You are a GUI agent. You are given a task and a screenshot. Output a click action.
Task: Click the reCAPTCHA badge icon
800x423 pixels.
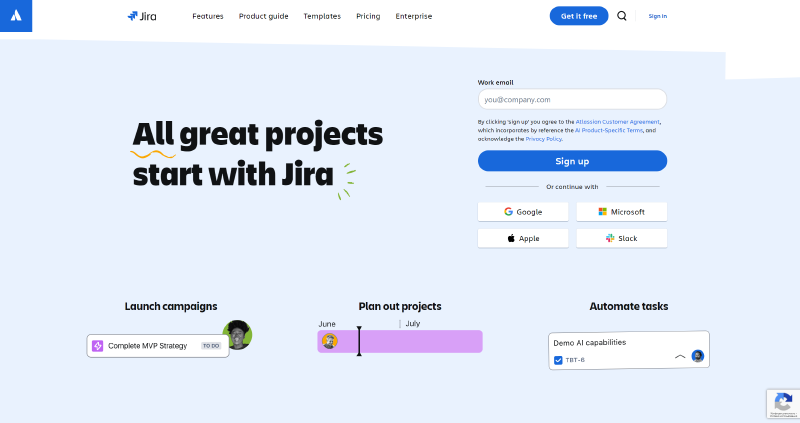click(x=783, y=404)
